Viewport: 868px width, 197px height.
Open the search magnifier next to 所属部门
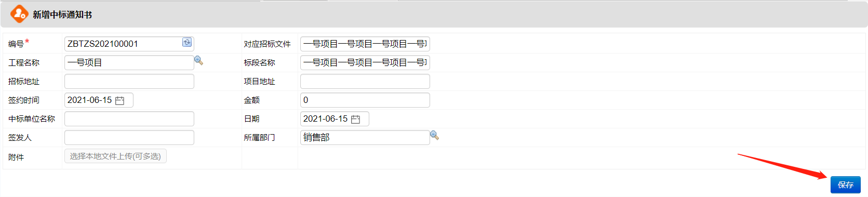pos(434,136)
